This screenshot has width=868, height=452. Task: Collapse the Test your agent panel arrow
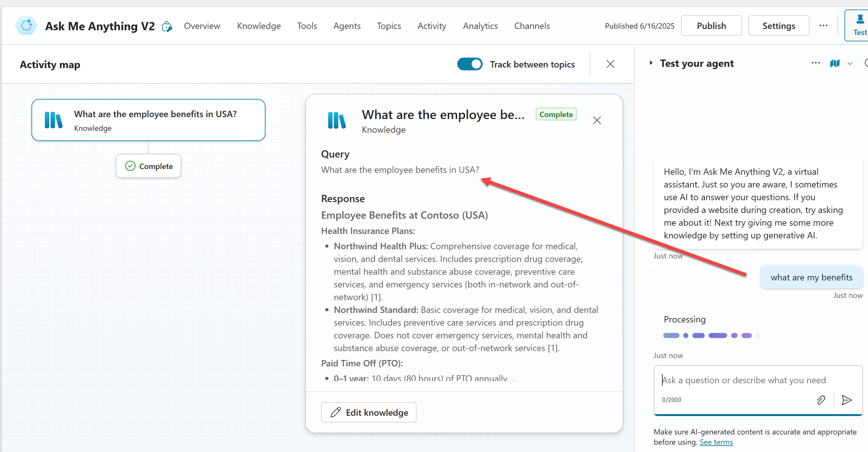tap(651, 63)
